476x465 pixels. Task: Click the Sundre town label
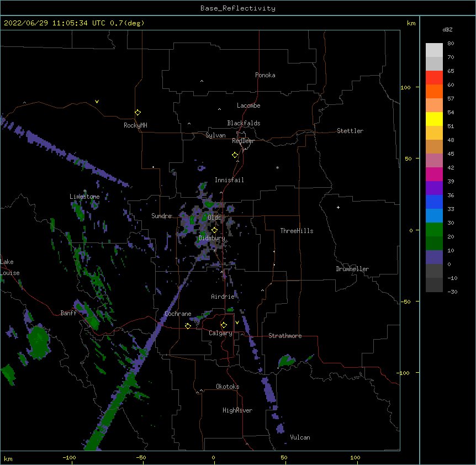coord(161,216)
